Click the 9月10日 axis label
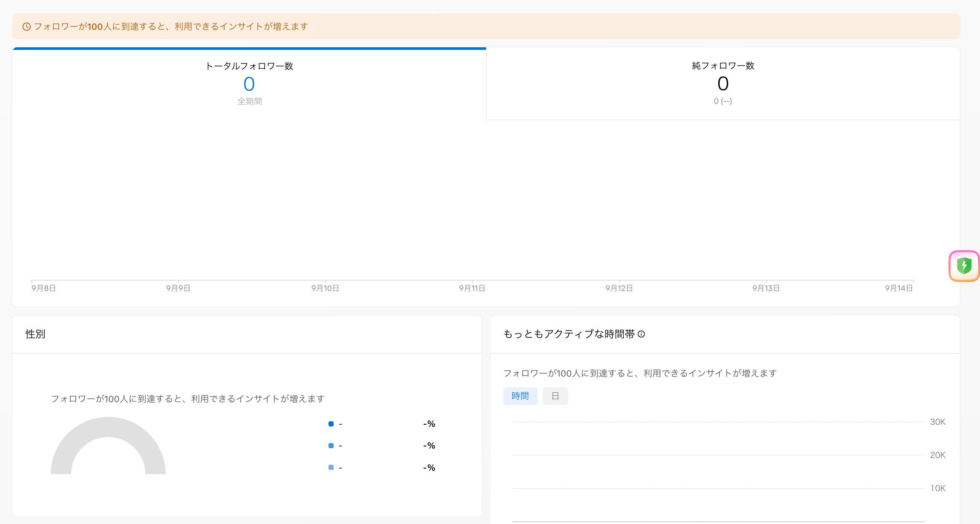 coord(325,288)
